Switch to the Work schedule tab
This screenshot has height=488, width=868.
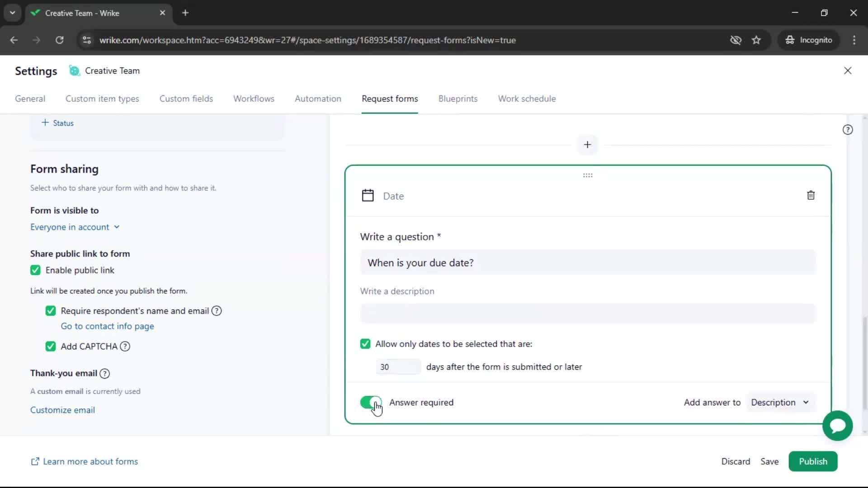[x=527, y=99]
